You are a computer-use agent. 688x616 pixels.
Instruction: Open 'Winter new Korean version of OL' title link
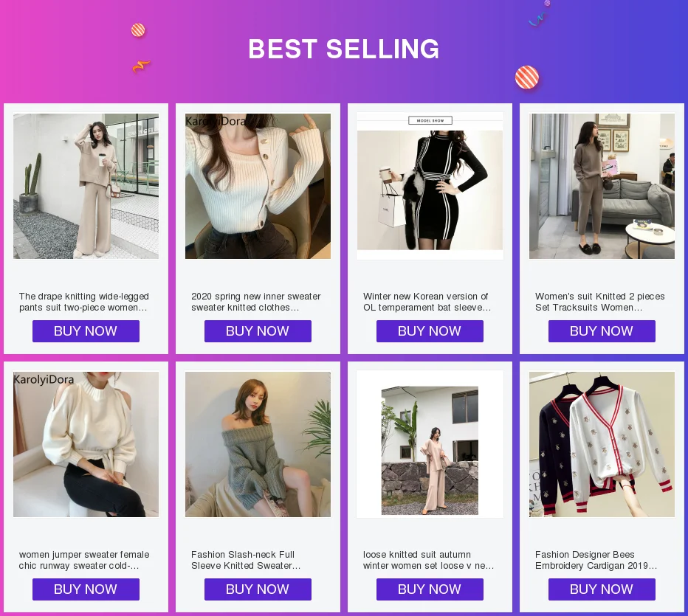427,302
